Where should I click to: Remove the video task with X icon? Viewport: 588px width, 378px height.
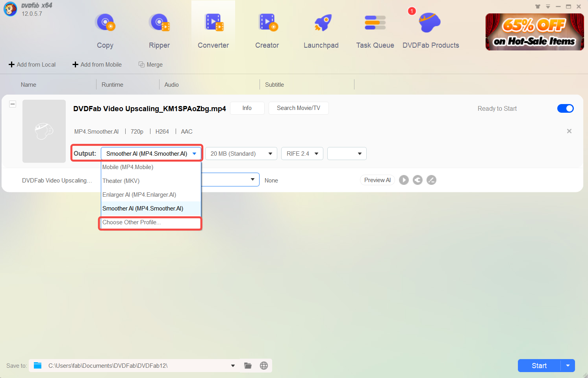(569, 131)
